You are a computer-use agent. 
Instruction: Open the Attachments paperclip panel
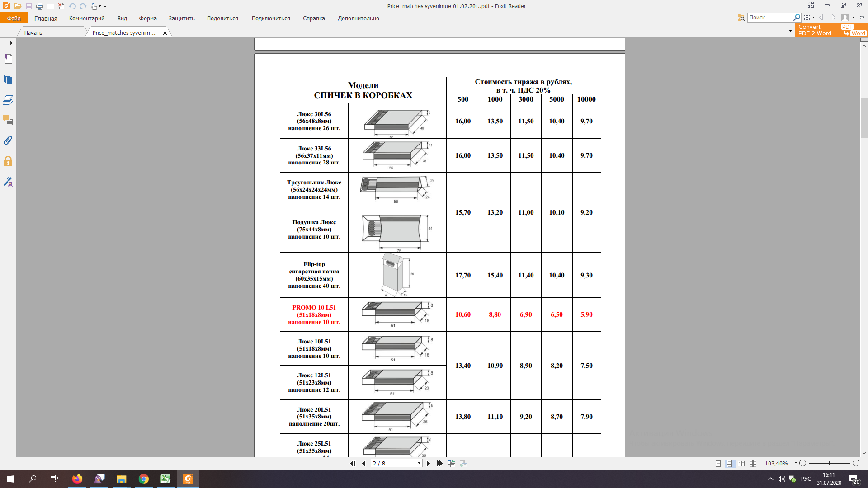click(x=8, y=141)
